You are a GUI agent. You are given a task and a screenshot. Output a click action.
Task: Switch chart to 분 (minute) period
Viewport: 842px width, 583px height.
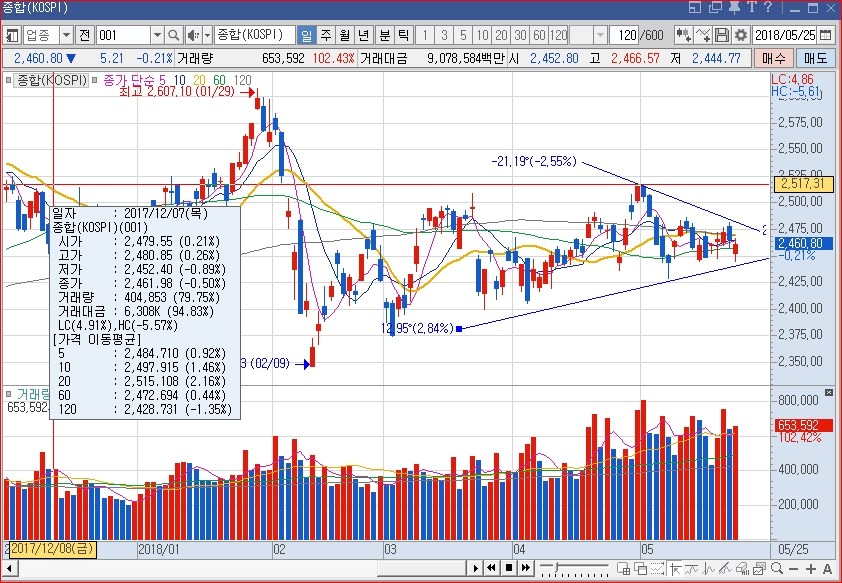point(384,35)
